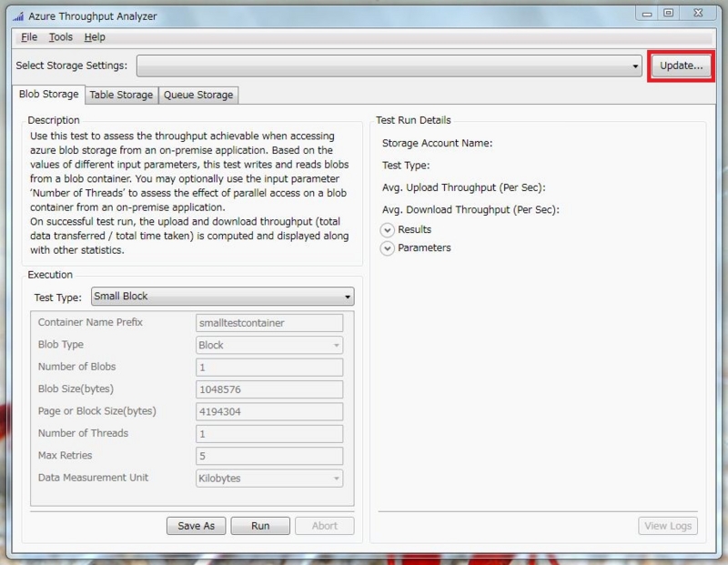Click the Max Retries field

tap(269, 456)
